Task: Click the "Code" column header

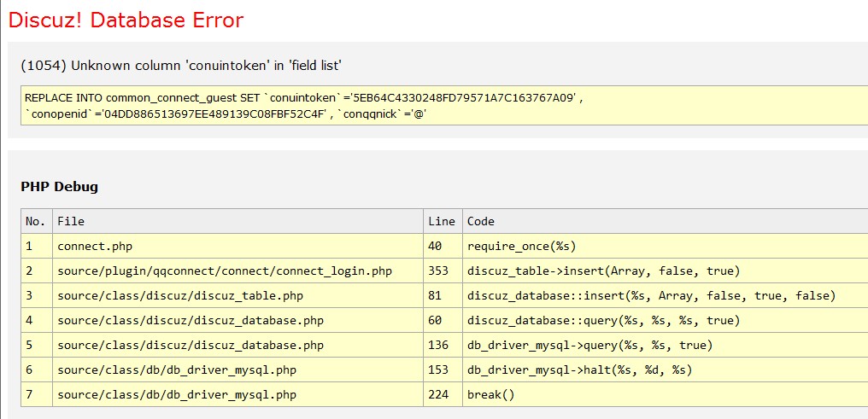Action: (480, 221)
